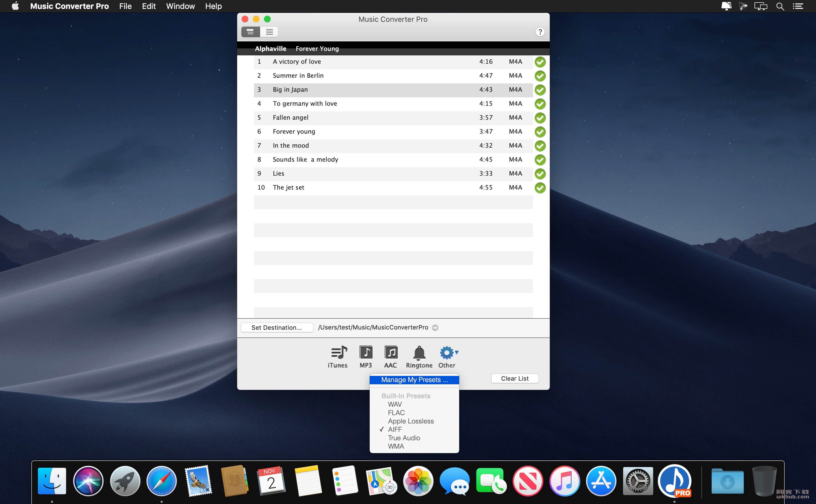Convert to iTunes format
Image resolution: width=816 pixels, height=504 pixels.
[x=338, y=357]
